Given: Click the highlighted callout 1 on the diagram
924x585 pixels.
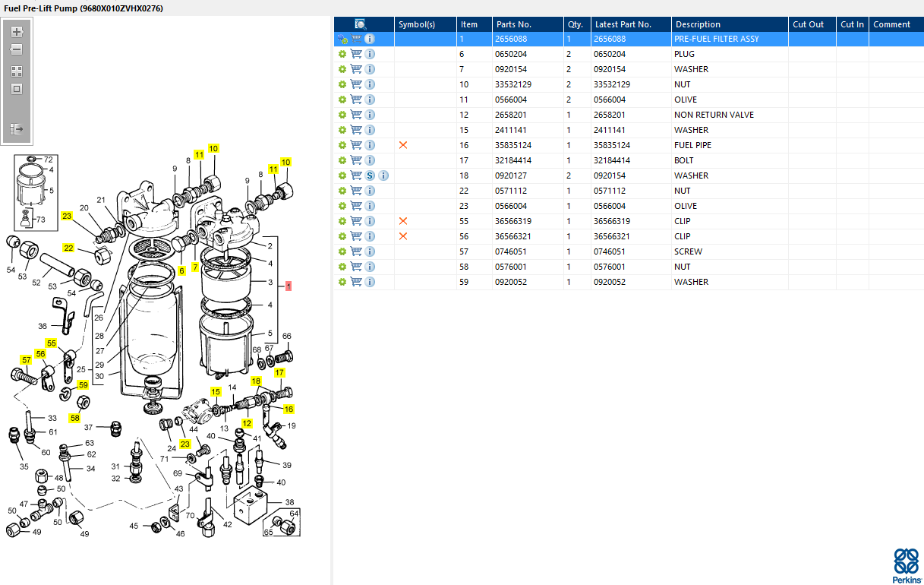Looking at the screenshot, I should (289, 286).
